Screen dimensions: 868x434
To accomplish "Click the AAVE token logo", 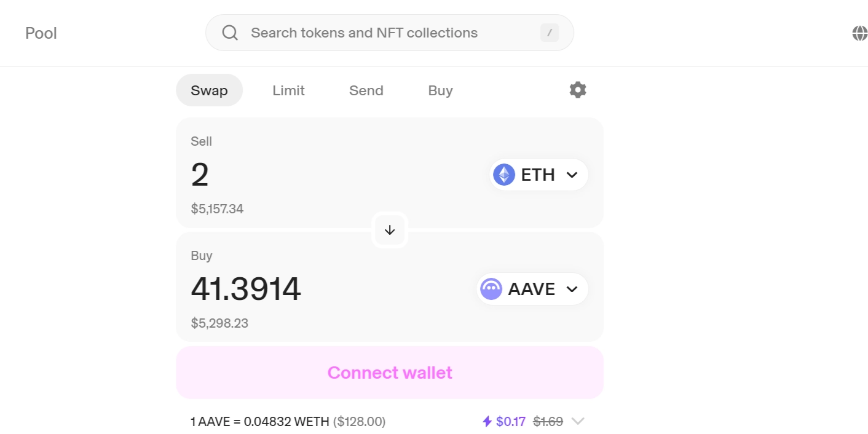I will pyautogui.click(x=491, y=289).
